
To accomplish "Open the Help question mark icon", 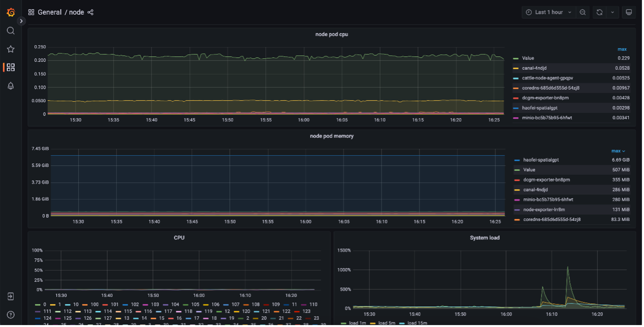I will pyautogui.click(x=11, y=315).
